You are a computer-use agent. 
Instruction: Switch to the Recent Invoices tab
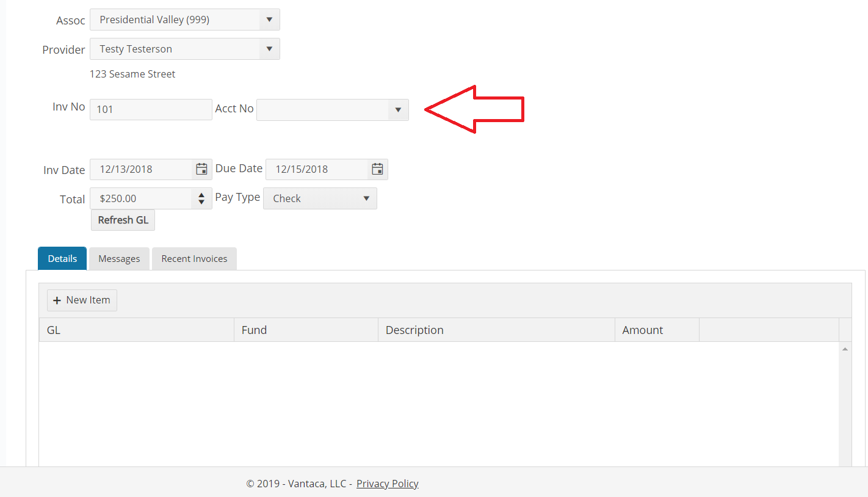[x=194, y=258]
